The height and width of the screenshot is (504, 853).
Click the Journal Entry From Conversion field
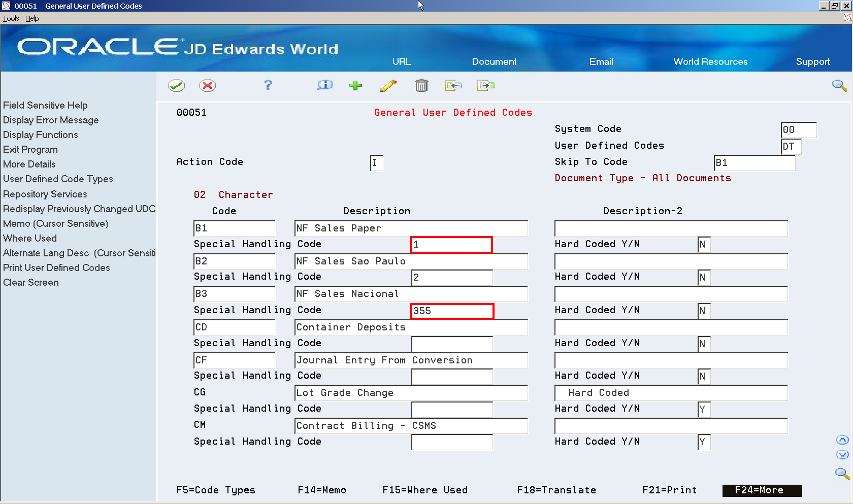(411, 360)
